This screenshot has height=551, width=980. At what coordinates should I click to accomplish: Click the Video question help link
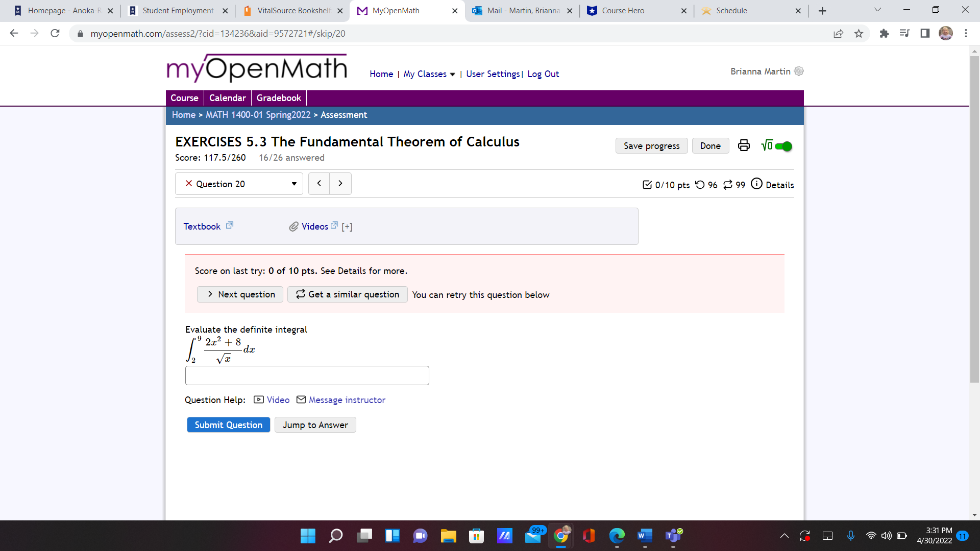278,400
